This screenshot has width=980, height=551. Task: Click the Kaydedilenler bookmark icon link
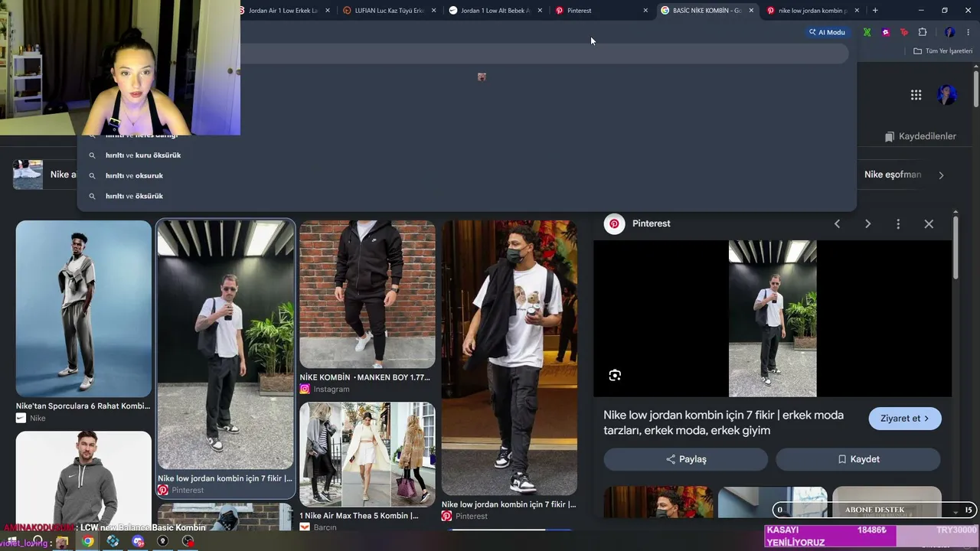920,136
